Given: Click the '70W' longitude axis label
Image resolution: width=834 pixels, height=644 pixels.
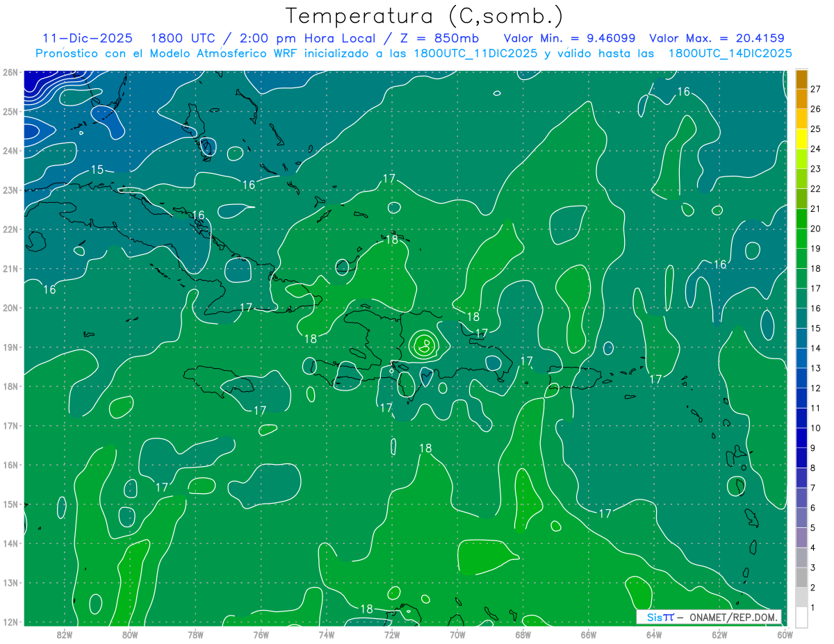Looking at the screenshot, I should (x=457, y=634).
